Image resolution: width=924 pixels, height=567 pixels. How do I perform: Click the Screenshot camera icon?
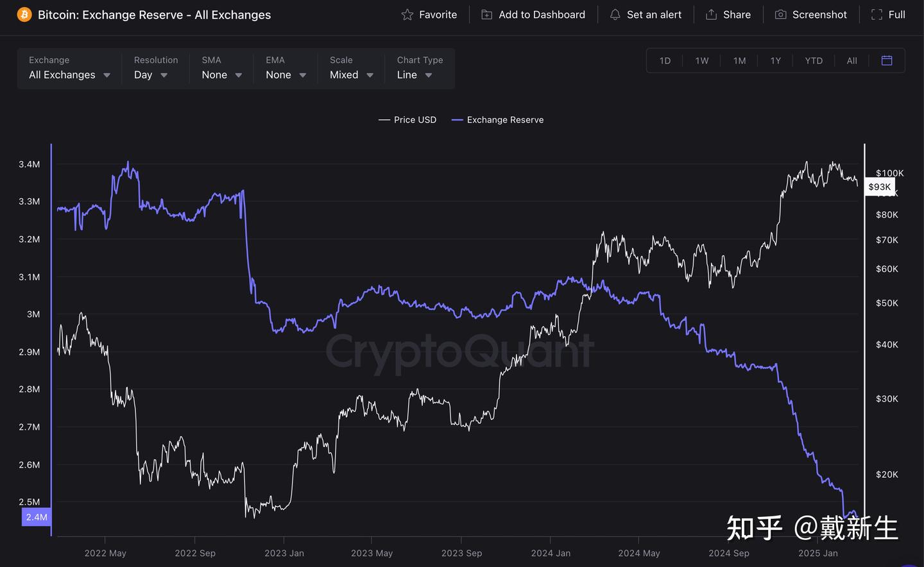tap(780, 14)
